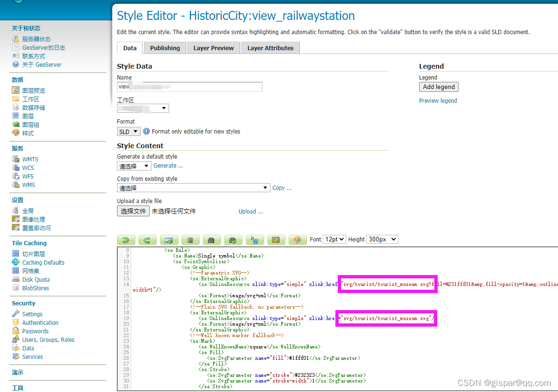Image resolution: width=558 pixels, height=392 pixels.
Task: Open the 关于 GeoServer link
Action: [42, 65]
